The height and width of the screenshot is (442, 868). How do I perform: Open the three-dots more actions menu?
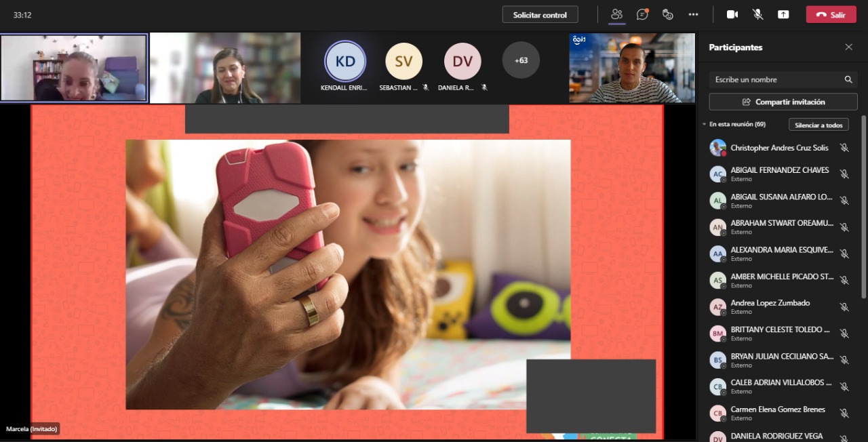[693, 14]
